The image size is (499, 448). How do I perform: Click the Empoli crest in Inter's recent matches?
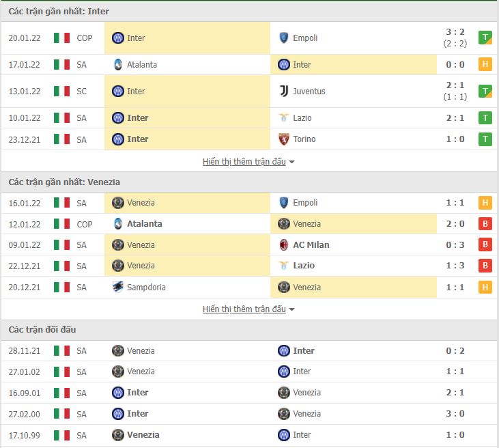pos(284,38)
